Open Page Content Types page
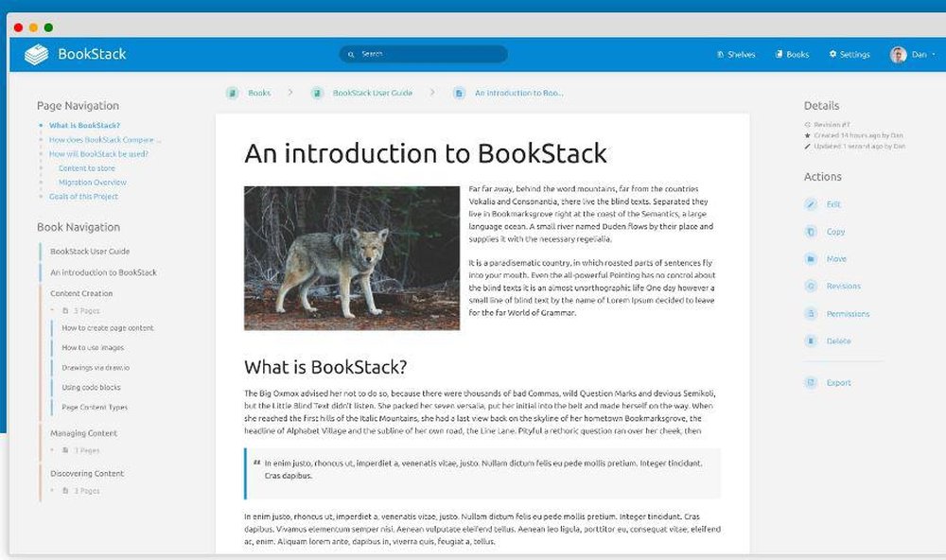The height and width of the screenshot is (560, 946). pyautogui.click(x=95, y=408)
